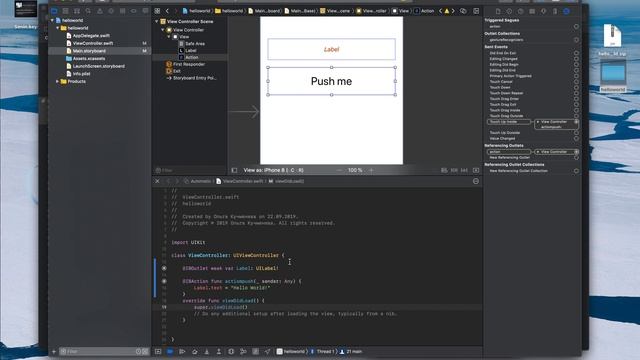Show the File inspector
The height and width of the screenshot is (360, 640).
[498, 11]
